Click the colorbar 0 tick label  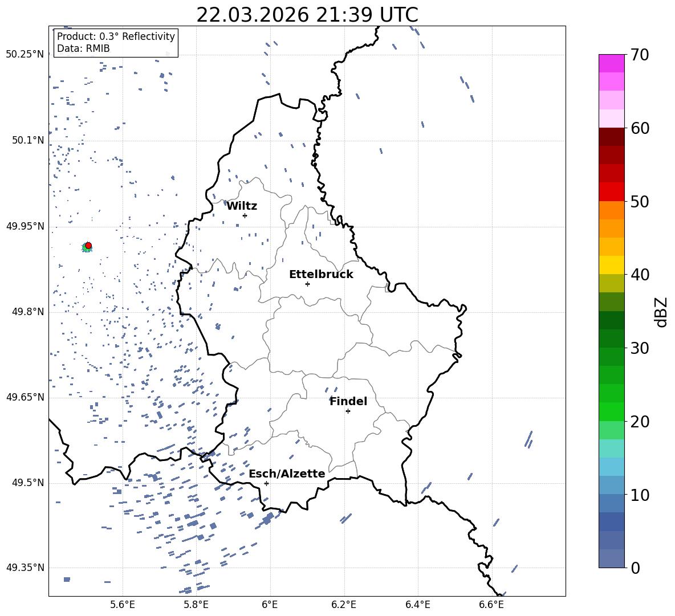click(636, 568)
